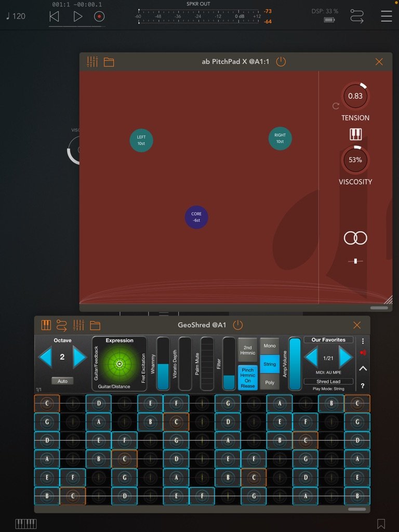Adjust the TENSION knob showing 0.83
399x532 pixels.
355,96
